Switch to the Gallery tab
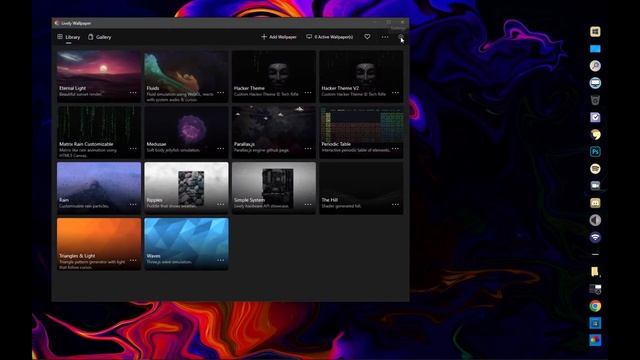Screen dimensions: 640x360 [100, 37]
